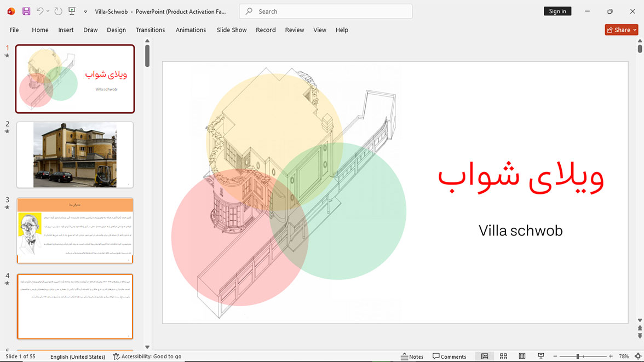This screenshot has height=362, width=644.
Task: Click main editor scroll down arrow
Action: click(x=640, y=320)
